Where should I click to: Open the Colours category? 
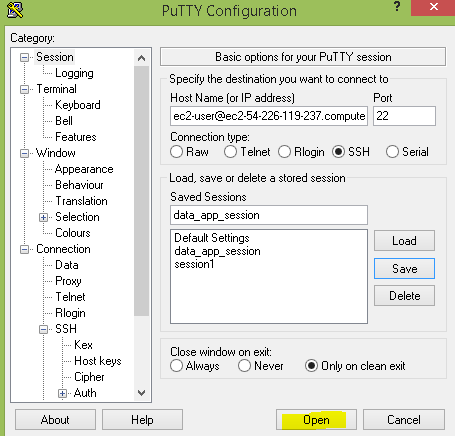pos(73,233)
